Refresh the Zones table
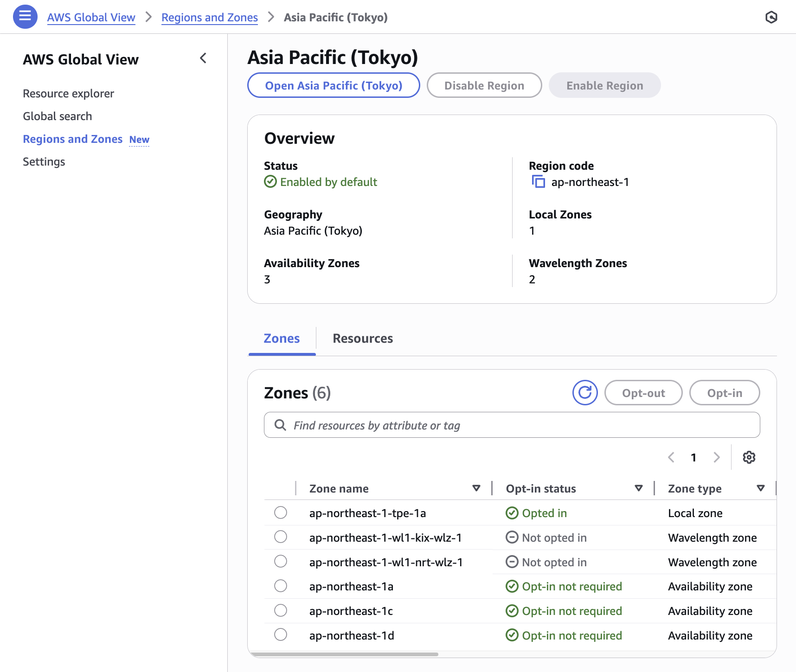The image size is (796, 672). click(585, 393)
